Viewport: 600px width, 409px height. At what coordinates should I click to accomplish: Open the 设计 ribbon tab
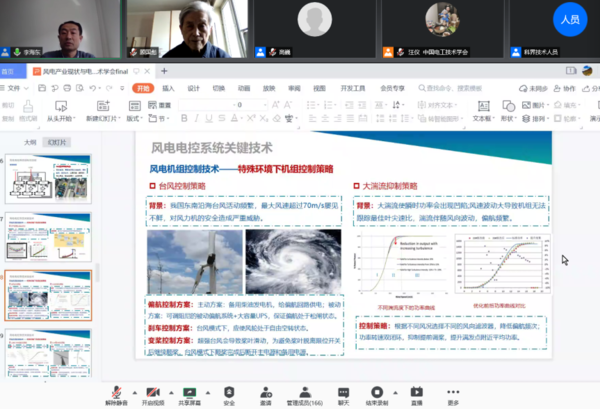pyautogui.click(x=192, y=88)
